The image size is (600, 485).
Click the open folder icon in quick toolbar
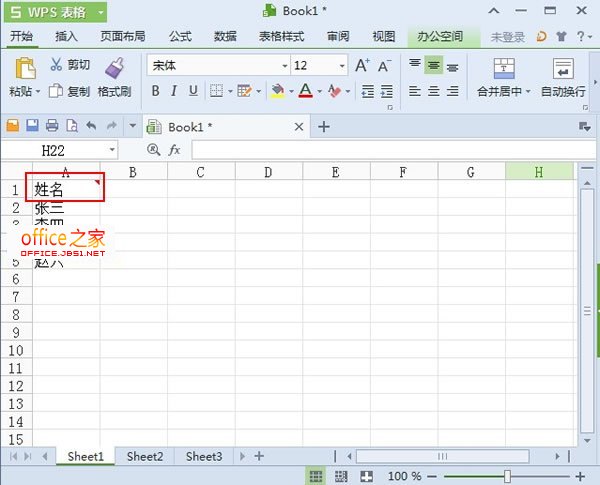click(x=13, y=126)
